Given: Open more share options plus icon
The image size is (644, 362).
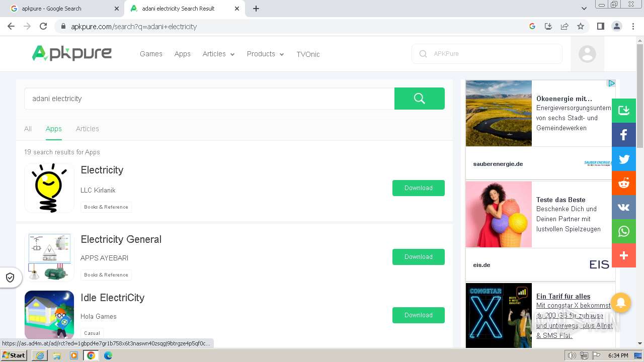Looking at the screenshot, I should (624, 255).
